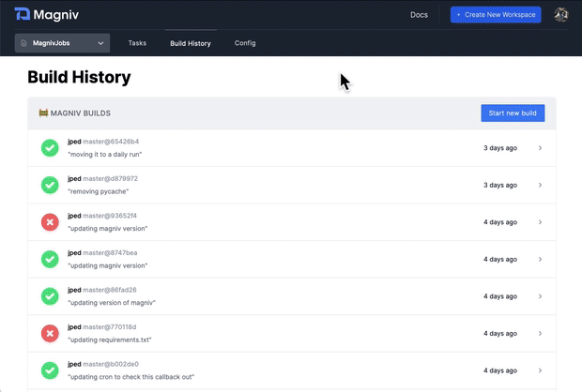Viewport: 582px width, 392px height.
Task: Click the Magniv Builds construction icon
Action: (x=43, y=113)
